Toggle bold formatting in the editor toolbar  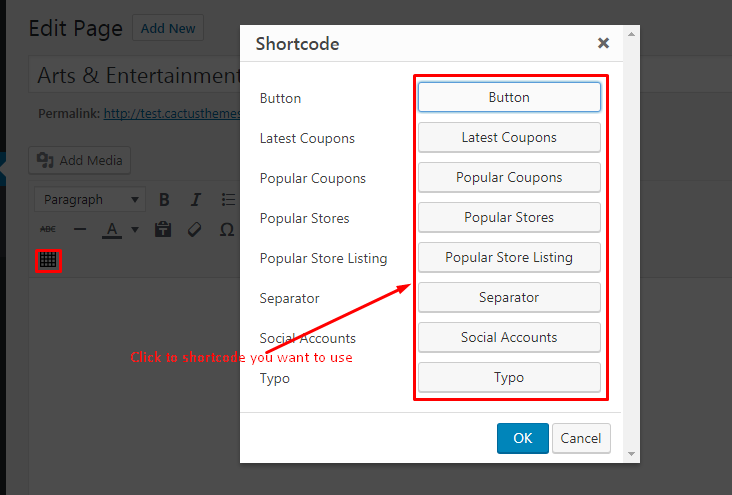(x=165, y=200)
